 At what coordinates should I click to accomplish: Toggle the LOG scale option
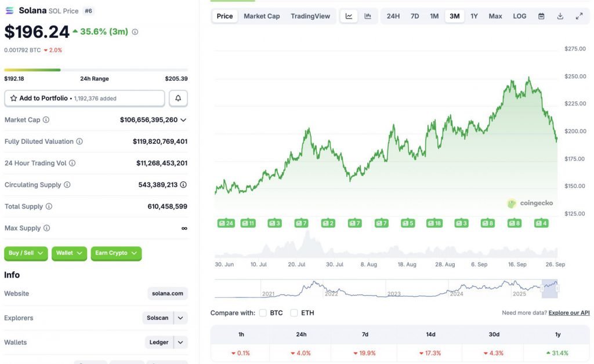click(x=520, y=16)
